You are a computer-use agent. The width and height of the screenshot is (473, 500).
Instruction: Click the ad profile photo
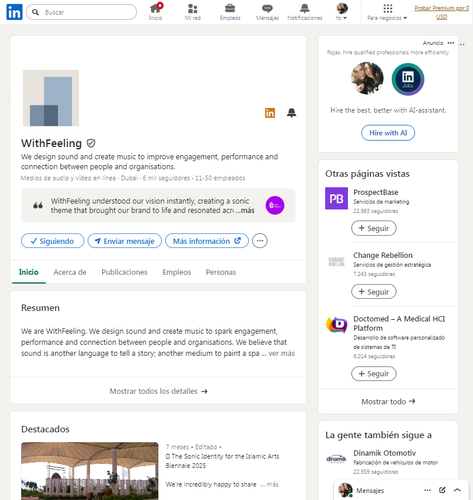[367, 79]
